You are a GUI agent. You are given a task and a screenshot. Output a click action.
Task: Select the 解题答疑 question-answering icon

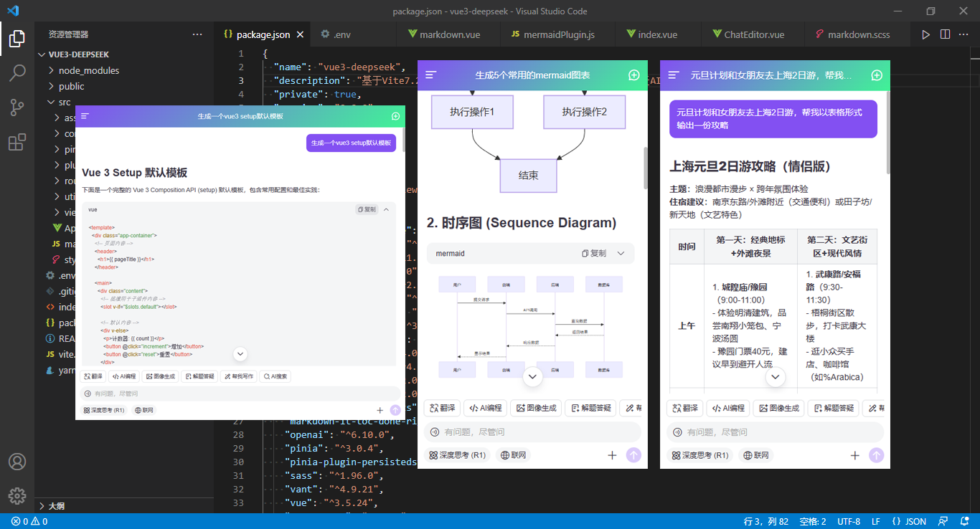(199, 376)
